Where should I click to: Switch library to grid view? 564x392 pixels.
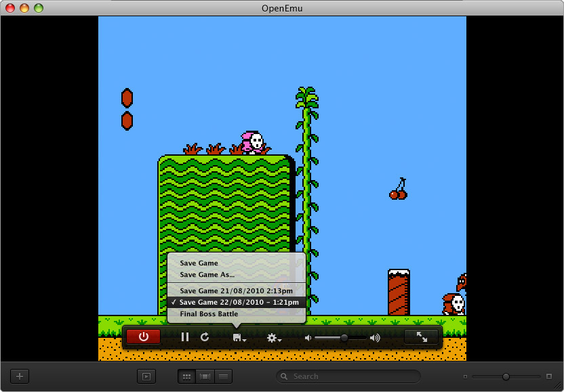click(186, 376)
